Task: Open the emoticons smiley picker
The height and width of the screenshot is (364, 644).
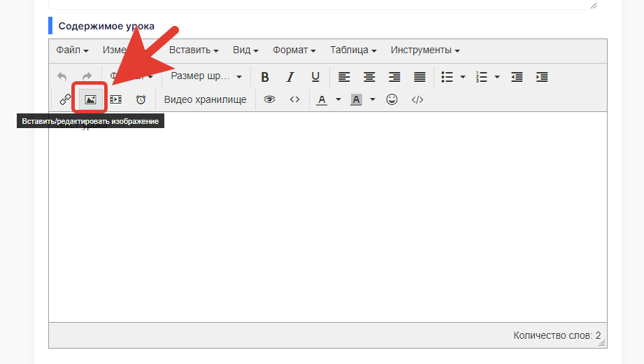Action: (x=392, y=99)
